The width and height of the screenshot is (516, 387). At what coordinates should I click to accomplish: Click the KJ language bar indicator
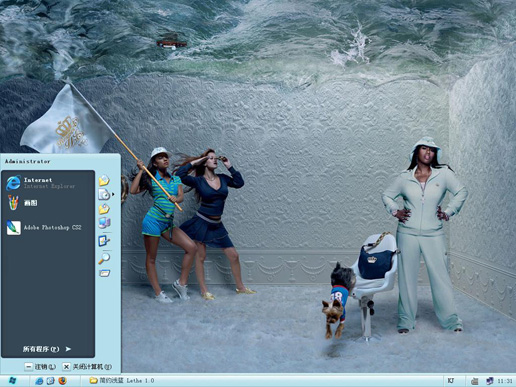(x=451, y=380)
